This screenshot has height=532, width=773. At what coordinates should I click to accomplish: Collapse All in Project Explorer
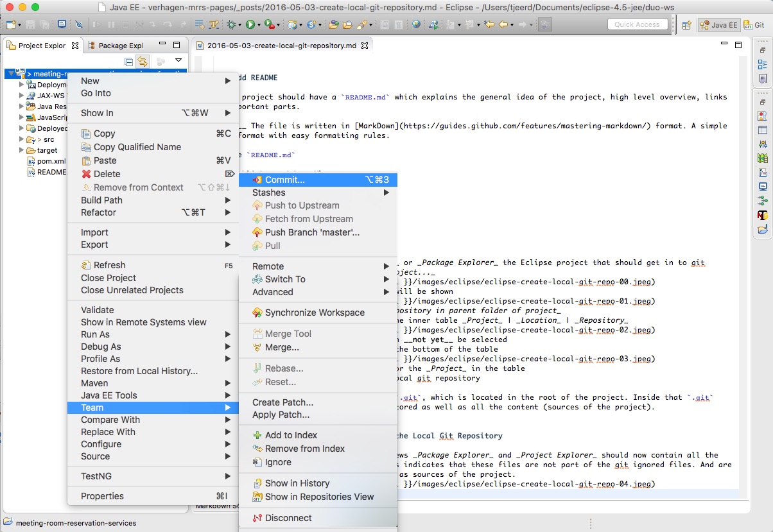click(128, 60)
